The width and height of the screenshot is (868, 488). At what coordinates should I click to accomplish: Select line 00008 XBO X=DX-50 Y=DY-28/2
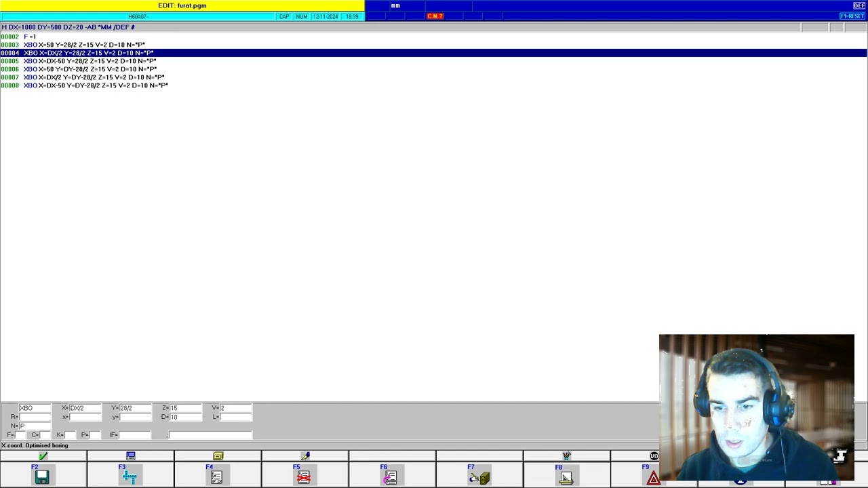[434, 85]
